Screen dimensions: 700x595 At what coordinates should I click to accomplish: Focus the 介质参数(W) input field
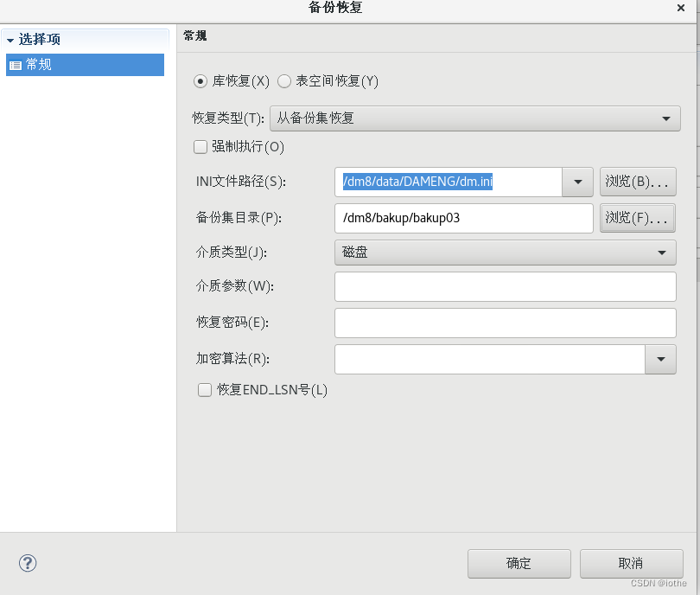click(506, 287)
